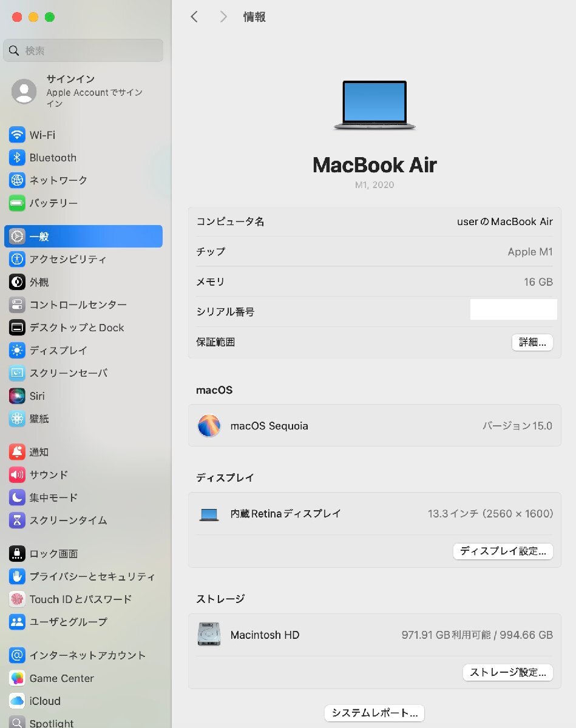Click computer name "userのMacBook Air"
This screenshot has width=576, height=728.
505,221
